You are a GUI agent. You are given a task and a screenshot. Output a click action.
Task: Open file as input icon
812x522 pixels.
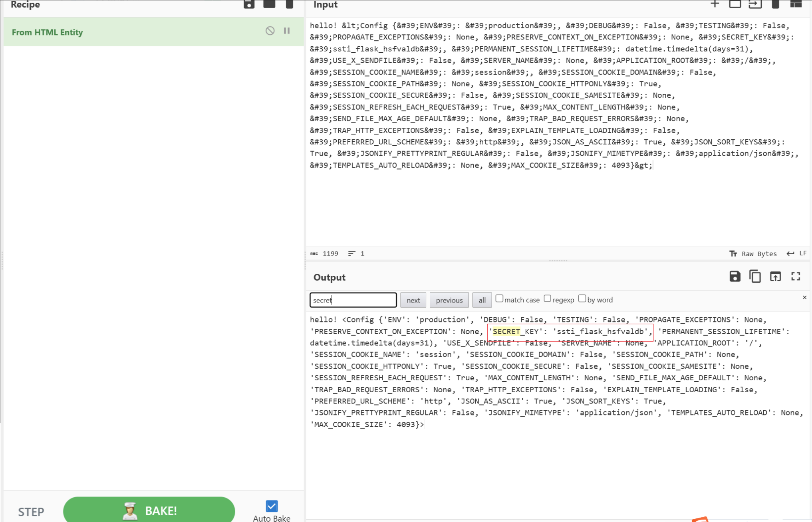(755, 4)
